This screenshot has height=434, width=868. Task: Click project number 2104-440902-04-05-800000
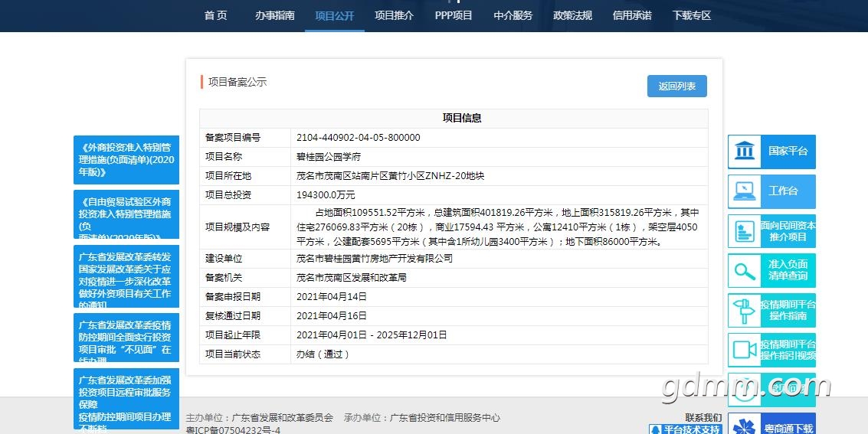click(x=359, y=138)
